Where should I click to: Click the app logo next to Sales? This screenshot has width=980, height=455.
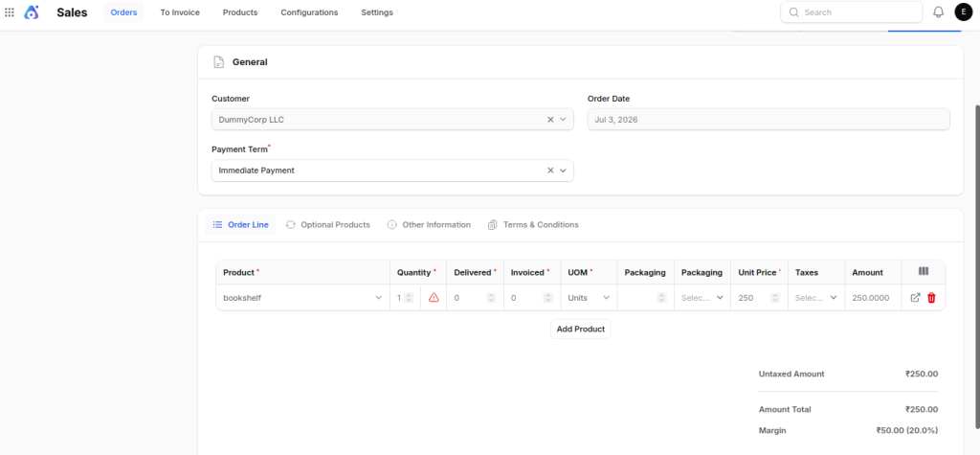click(32, 11)
